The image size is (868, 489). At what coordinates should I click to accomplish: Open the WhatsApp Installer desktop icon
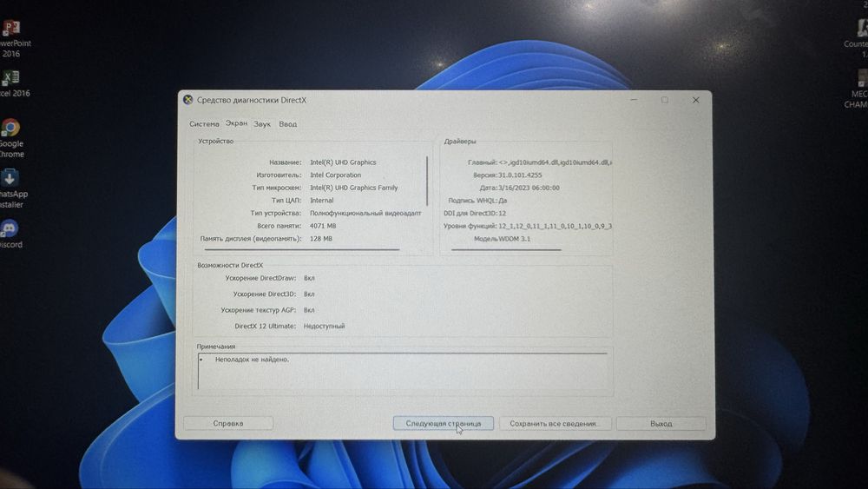point(11,188)
